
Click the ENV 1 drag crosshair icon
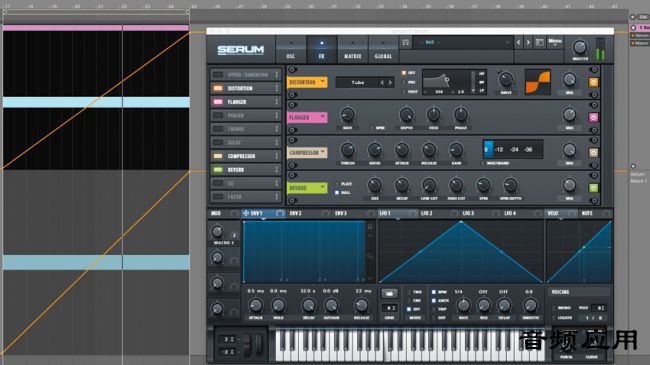246,213
